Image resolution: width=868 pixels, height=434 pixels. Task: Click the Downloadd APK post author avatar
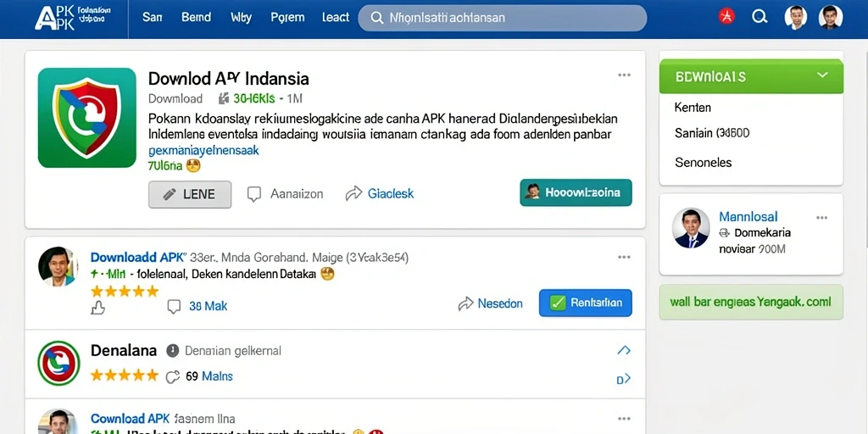[x=58, y=266]
